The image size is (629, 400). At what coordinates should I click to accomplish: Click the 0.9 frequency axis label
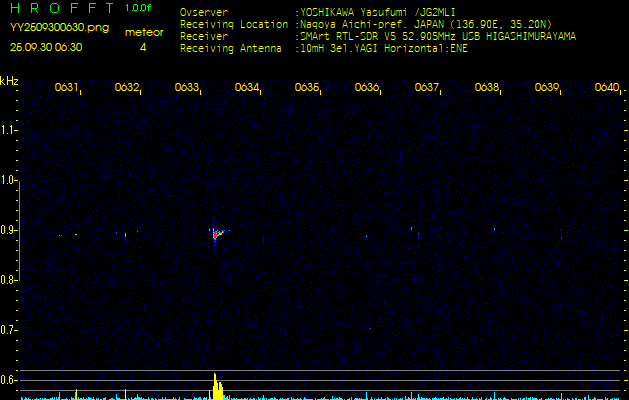9,231
